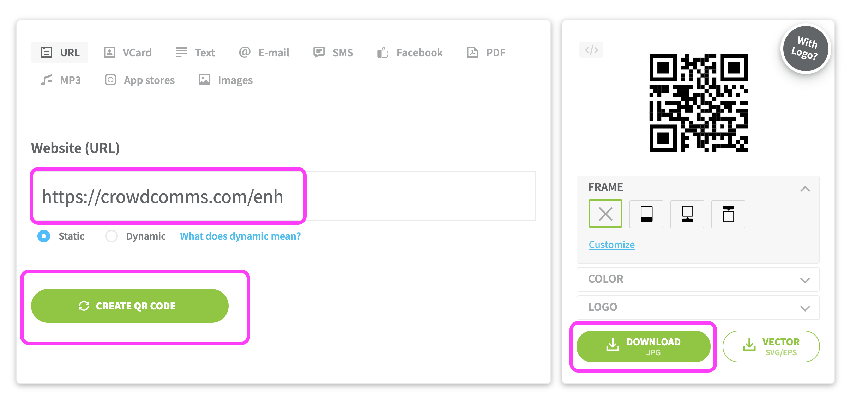Image resolution: width=868 pixels, height=406 pixels.
Task: Switch to the MP3 QR type
Action: pos(61,80)
